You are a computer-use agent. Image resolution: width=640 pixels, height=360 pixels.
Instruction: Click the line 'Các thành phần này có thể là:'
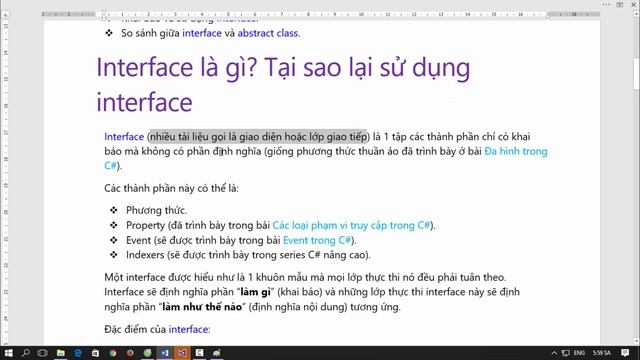point(171,188)
